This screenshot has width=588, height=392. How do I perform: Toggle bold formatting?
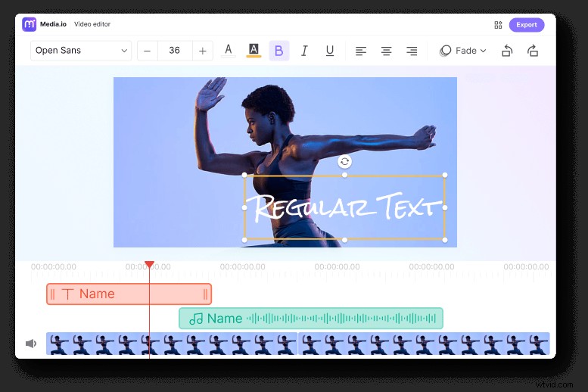tap(278, 51)
